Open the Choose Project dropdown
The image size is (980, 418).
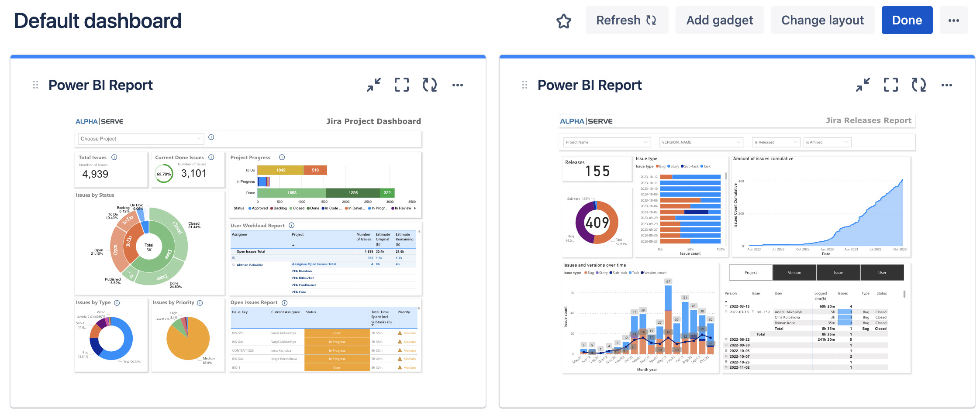point(141,139)
